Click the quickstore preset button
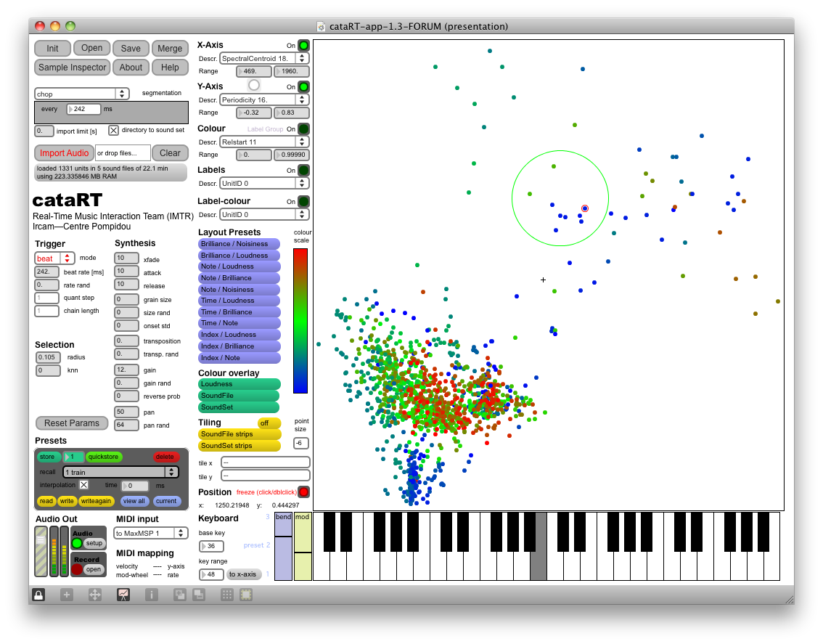 103,457
